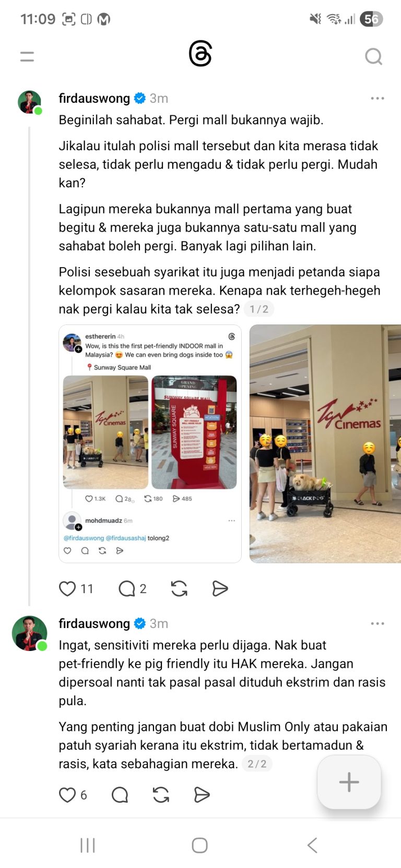401x868 pixels.
Task: Tap the Android back navigation arrow
Action: click(x=312, y=845)
